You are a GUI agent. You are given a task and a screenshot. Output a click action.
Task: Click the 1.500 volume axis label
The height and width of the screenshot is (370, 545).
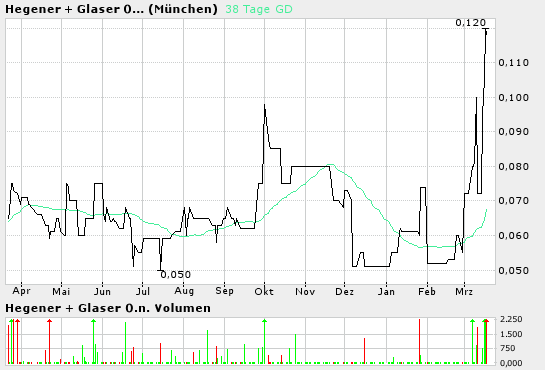click(x=511, y=334)
